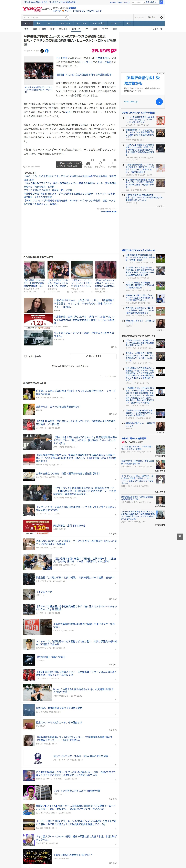Screen dimensions: 186x868
Task: Select the エンタメ category
Action: (x=63, y=29)
